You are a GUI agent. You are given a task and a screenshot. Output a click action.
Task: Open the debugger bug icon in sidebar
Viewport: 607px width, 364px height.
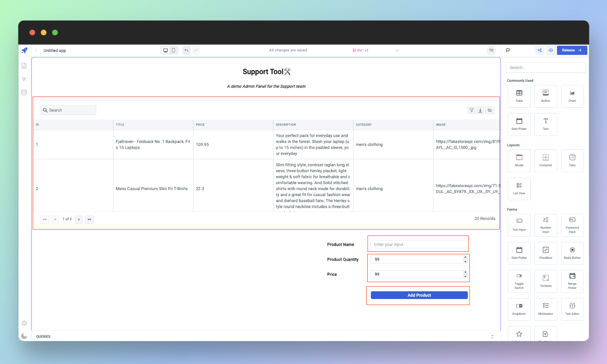[x=24, y=323]
